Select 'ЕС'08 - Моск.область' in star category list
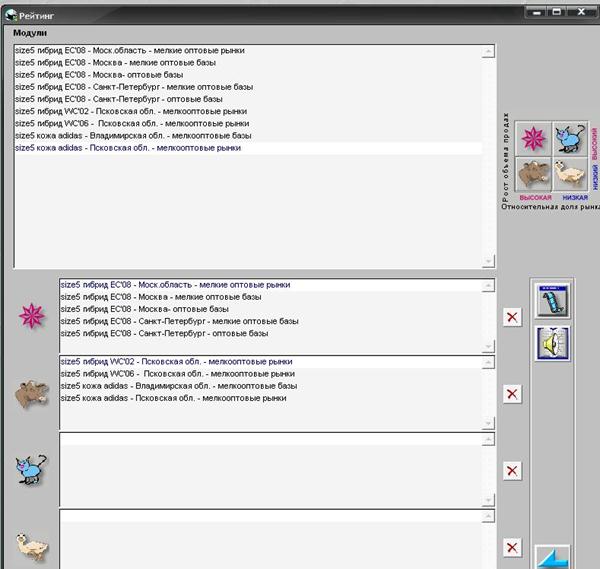Image resolution: width=600 pixels, height=569 pixels. 271,285
